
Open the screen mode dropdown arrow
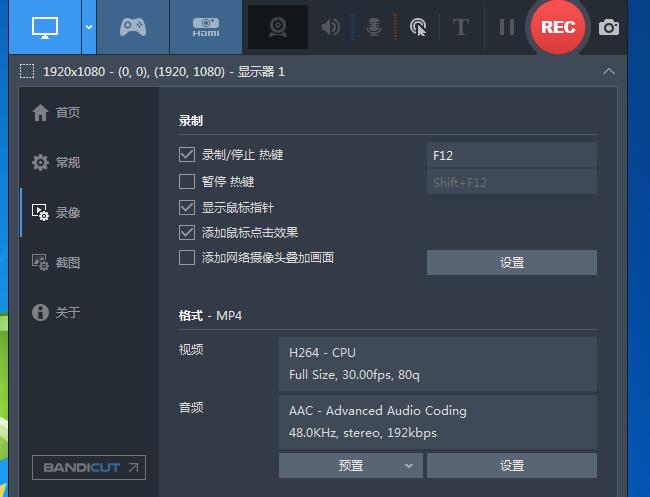tap(89, 27)
